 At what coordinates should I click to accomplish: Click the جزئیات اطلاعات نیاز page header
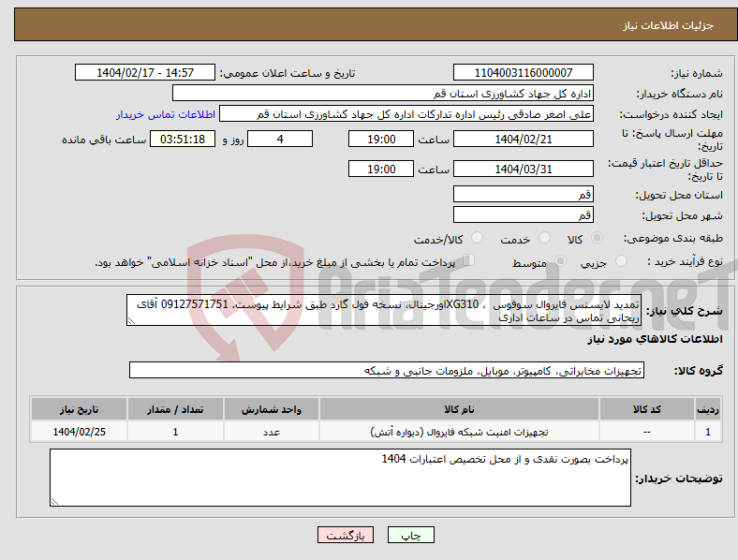tap(669, 25)
